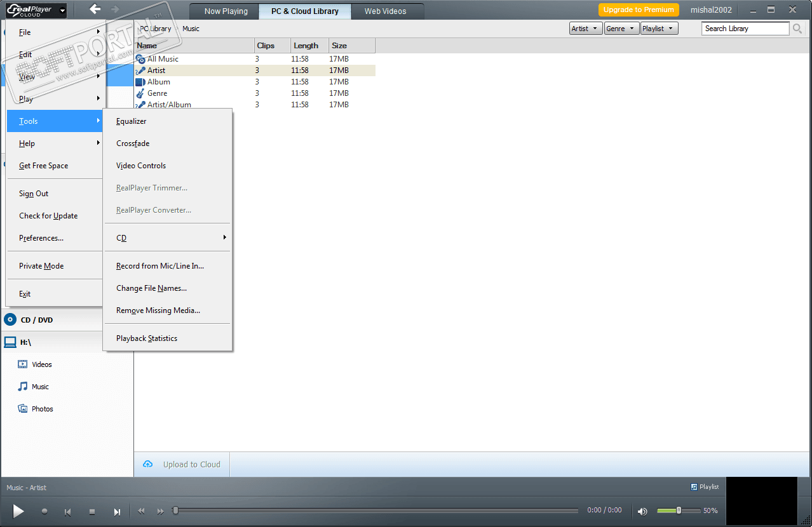Mute audio with the speaker icon
812x527 pixels.
643,511
